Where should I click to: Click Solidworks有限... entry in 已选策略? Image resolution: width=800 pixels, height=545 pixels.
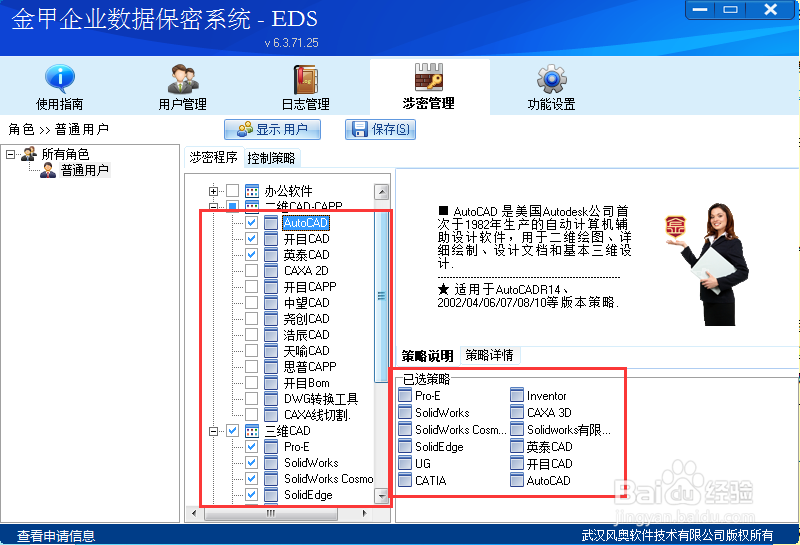[x=560, y=430]
